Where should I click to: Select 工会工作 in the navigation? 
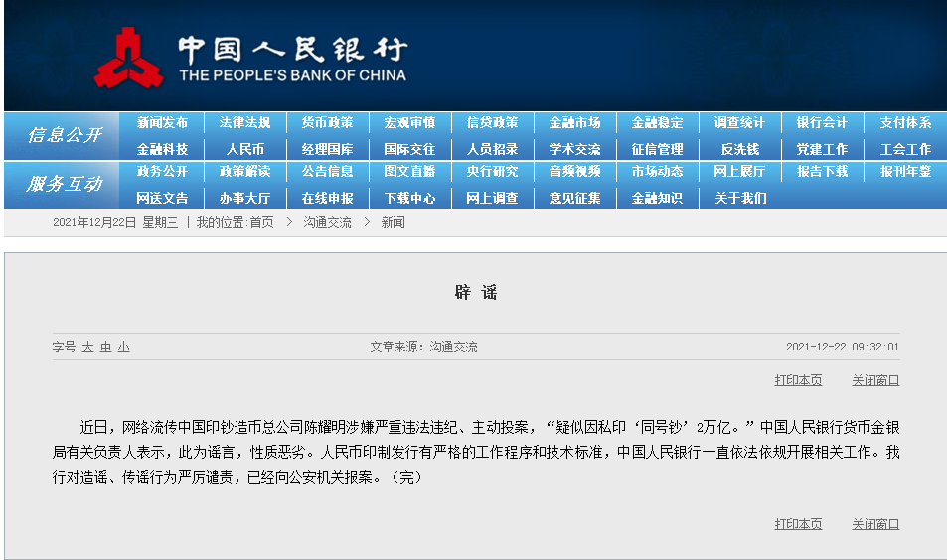[x=905, y=149]
